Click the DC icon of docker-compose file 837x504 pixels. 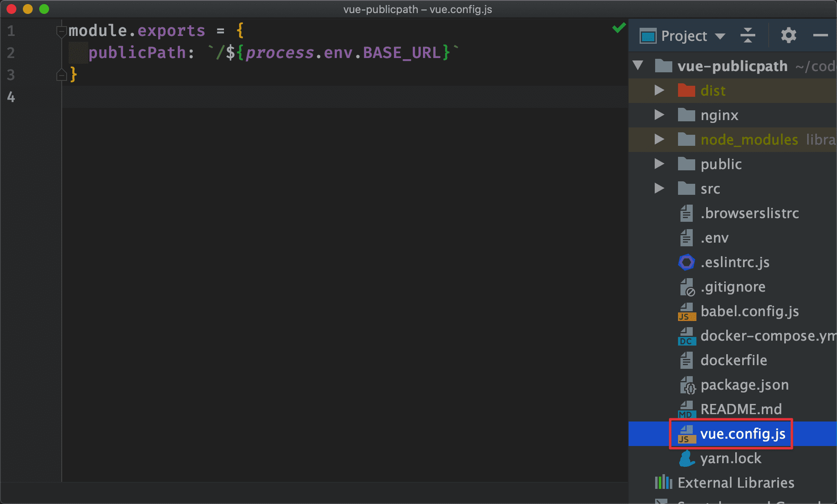click(x=687, y=336)
